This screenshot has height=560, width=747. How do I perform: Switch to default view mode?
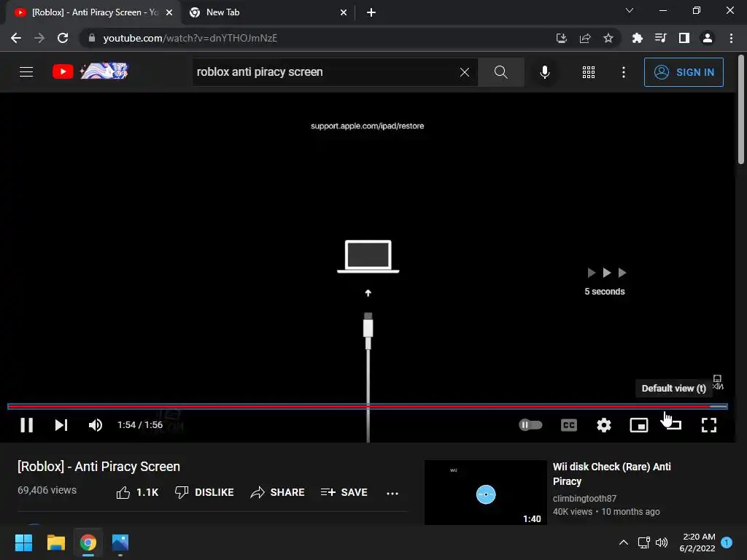pyautogui.click(x=673, y=424)
